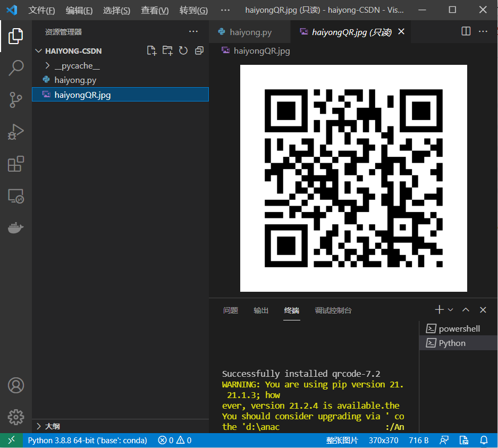The height and width of the screenshot is (448, 498).
Task: Open the Docker view
Action: pos(15,227)
